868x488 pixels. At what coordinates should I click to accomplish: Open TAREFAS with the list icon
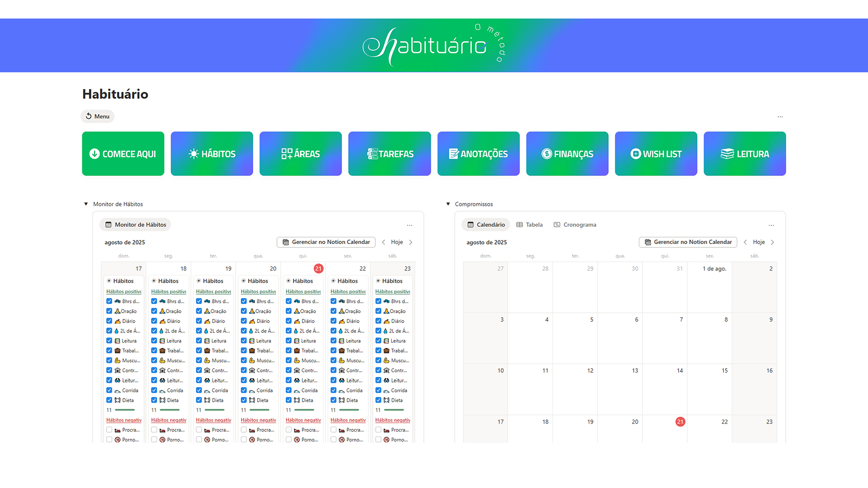(x=373, y=154)
